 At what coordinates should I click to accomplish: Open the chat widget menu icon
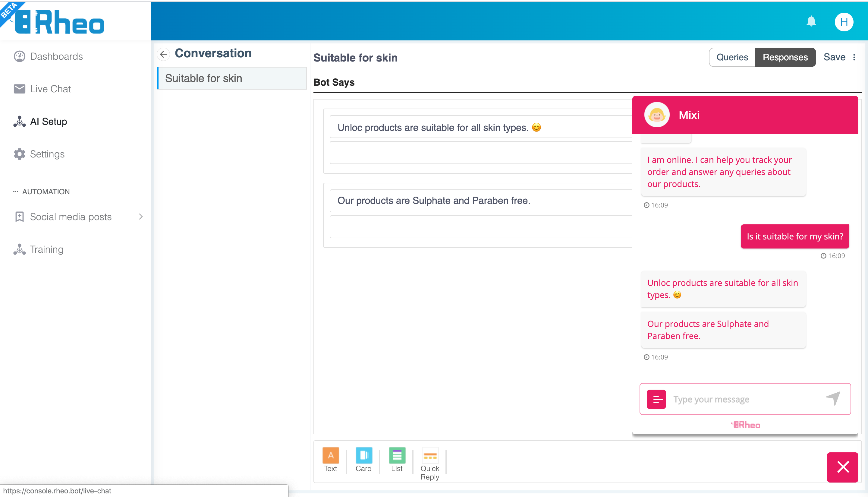[x=656, y=399]
